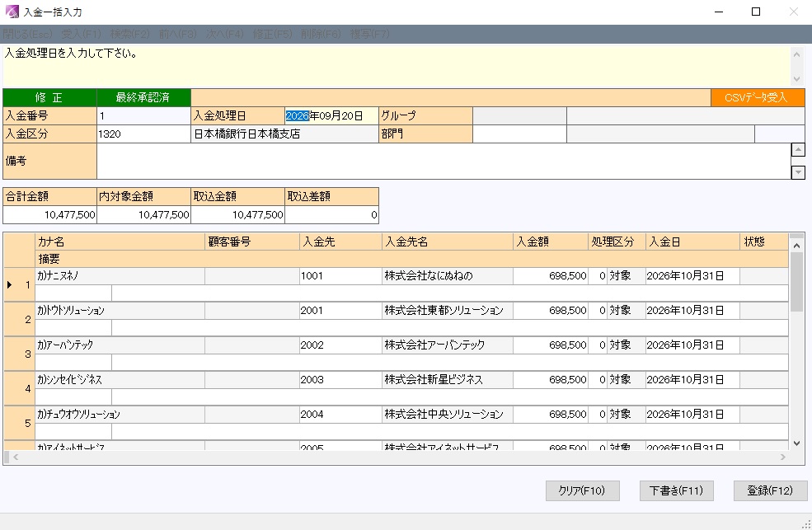Screen dimensions: 812x530
Task: Click the グループ input field
Action: (x=519, y=116)
